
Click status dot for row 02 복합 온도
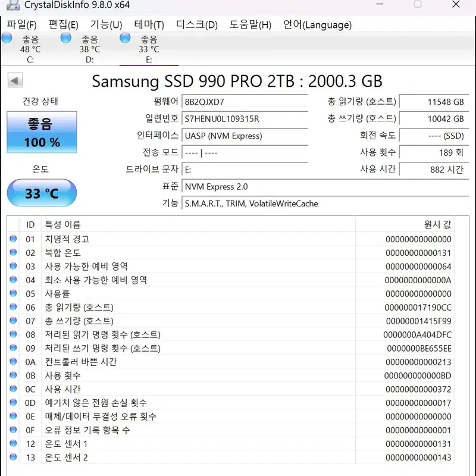pyautogui.click(x=13, y=252)
